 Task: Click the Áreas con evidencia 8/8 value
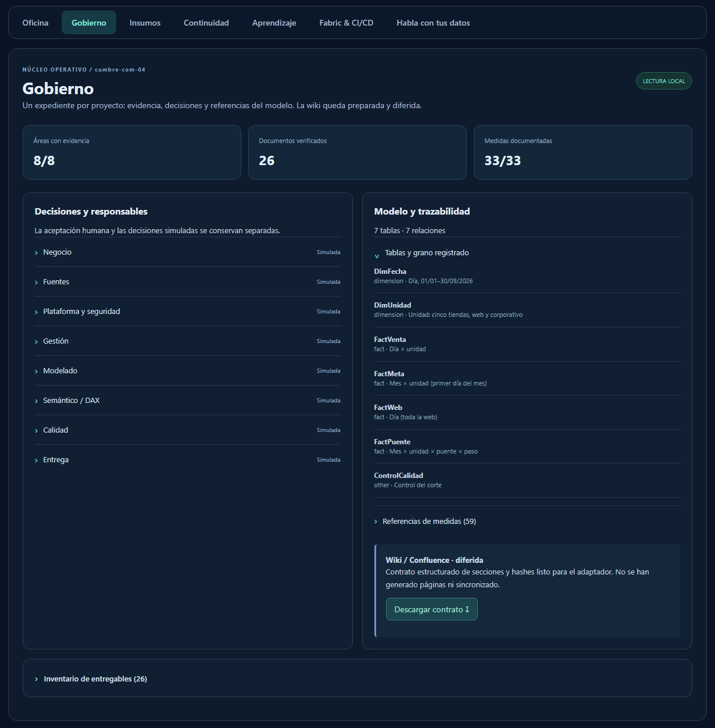pos(44,160)
